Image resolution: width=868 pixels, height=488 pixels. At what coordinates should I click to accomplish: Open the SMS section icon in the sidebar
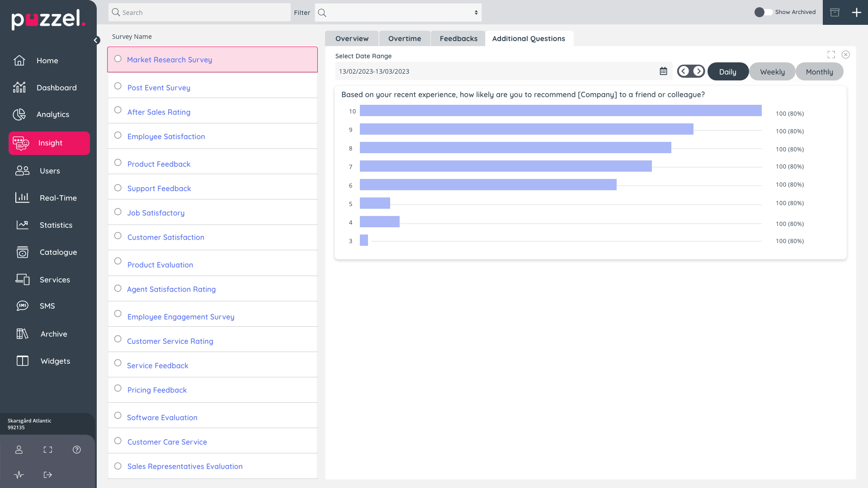(22, 306)
